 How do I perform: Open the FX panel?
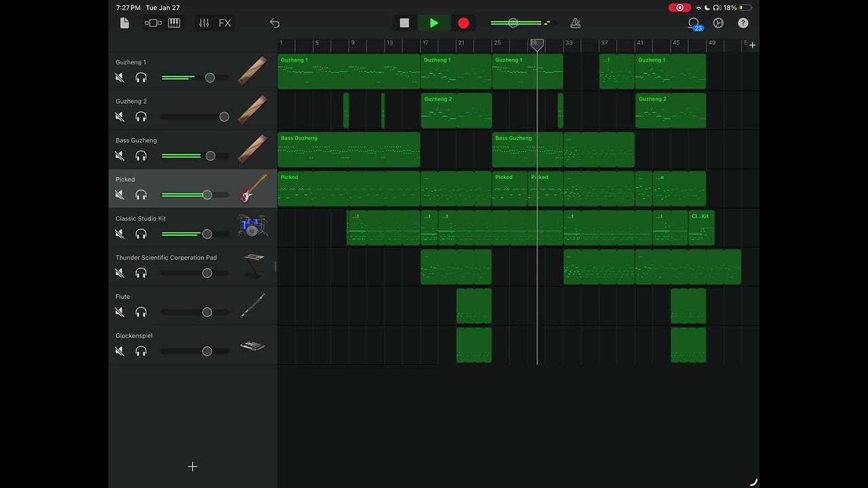pyautogui.click(x=224, y=23)
